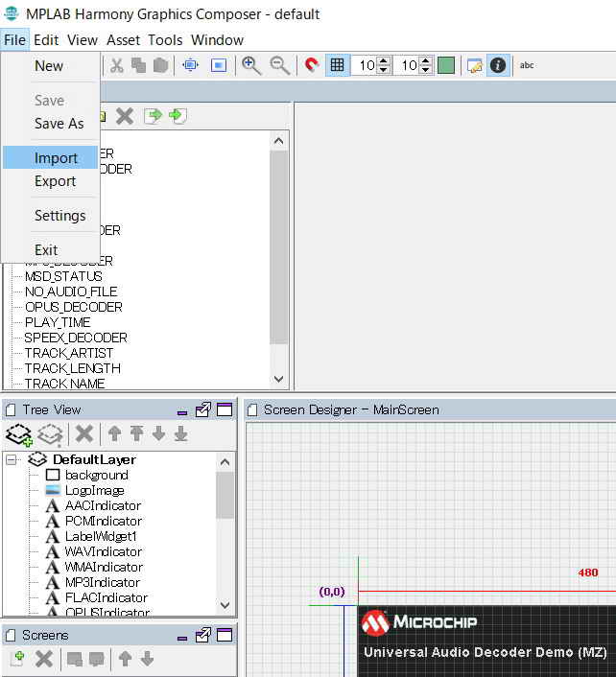Screen dimensions: 616x677
Task: Undock the Screens panel
Action: [x=203, y=635]
